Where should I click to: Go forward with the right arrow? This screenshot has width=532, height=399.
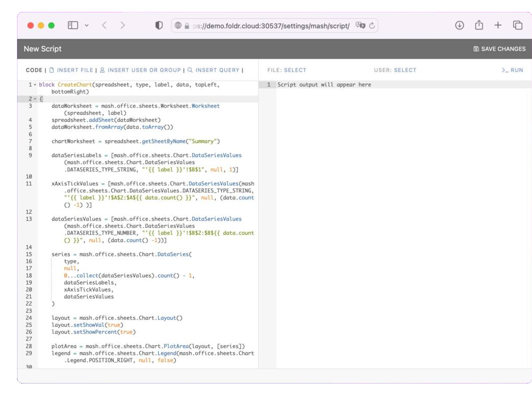(123, 25)
